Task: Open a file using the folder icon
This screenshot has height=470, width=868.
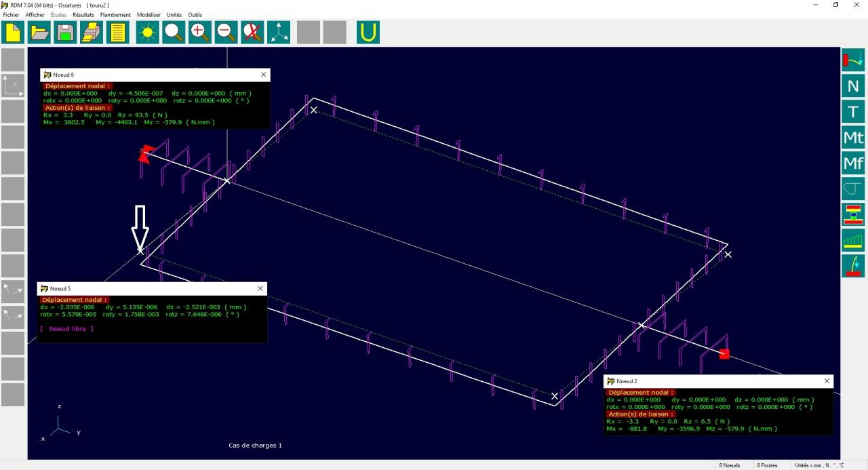Action: pos(39,33)
